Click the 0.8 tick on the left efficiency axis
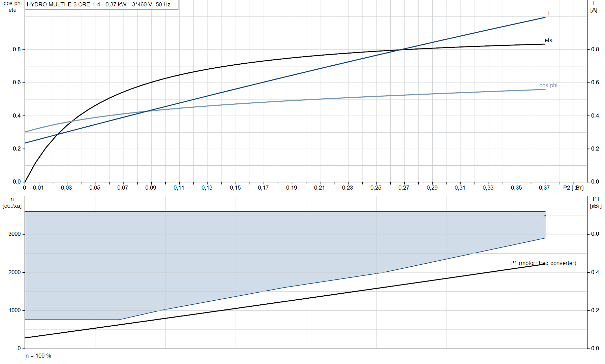605x364 pixels. pos(17,49)
